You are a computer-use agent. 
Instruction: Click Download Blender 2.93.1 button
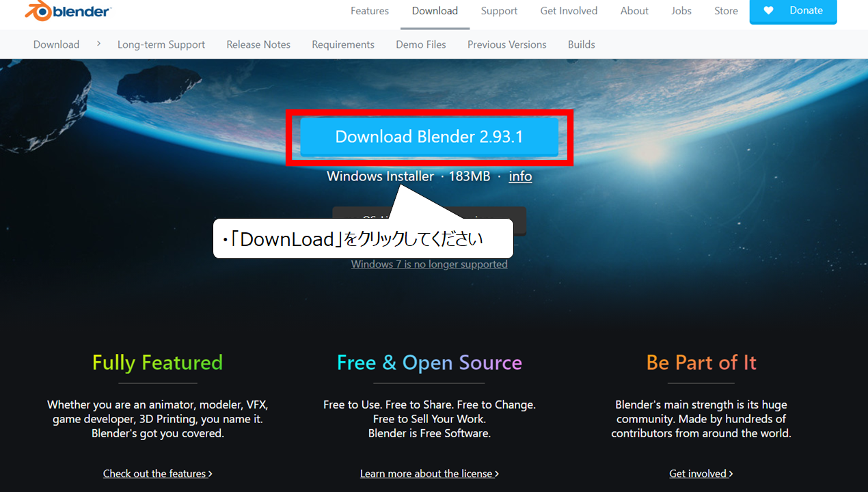click(x=429, y=137)
